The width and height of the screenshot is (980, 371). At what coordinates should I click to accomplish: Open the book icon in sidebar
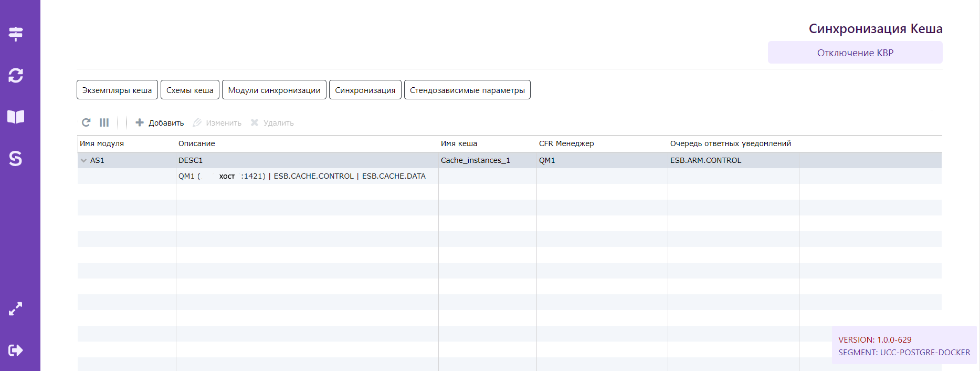click(x=16, y=117)
